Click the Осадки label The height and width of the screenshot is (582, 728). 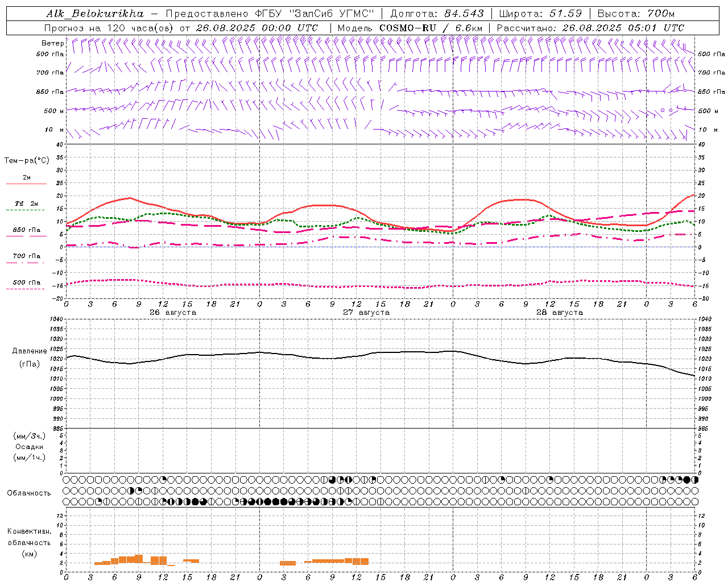[x=30, y=447]
